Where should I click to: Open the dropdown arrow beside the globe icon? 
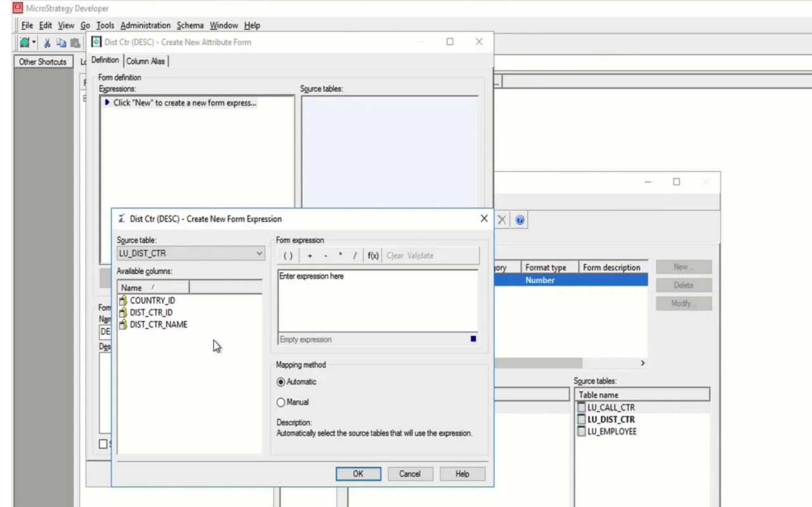34,43
